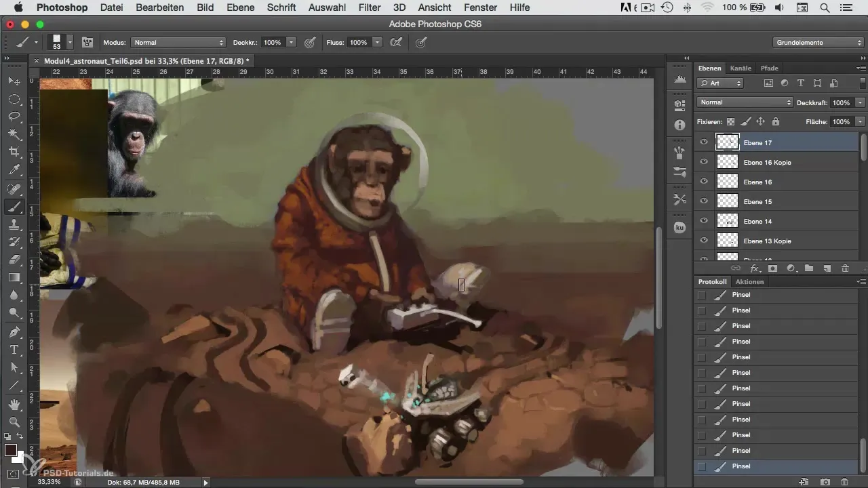Viewport: 868px width, 488px height.
Task: Open the Apple menu
Action: 18,7
